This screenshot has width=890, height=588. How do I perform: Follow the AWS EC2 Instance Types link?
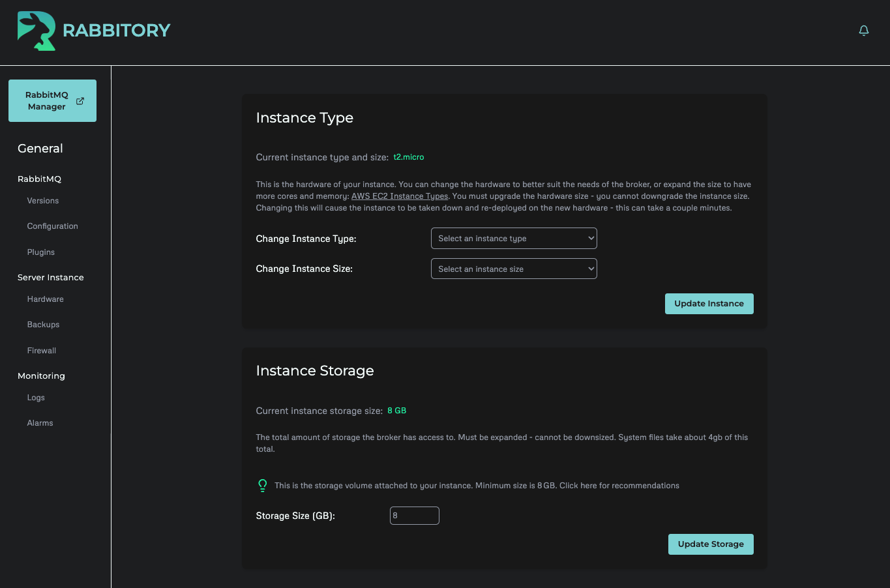(x=399, y=196)
